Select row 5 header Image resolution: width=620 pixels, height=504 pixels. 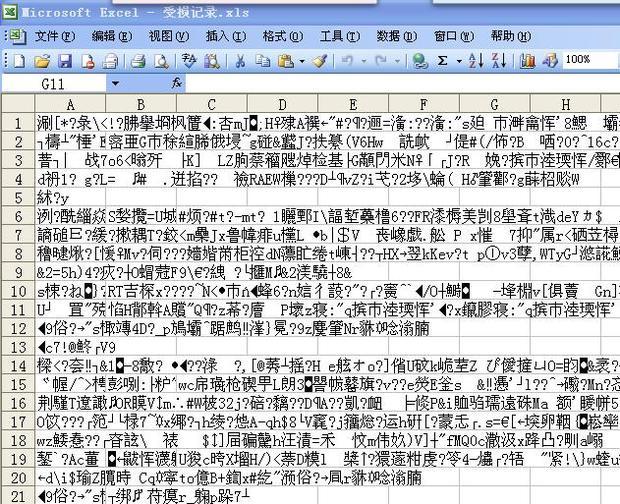pos(18,198)
